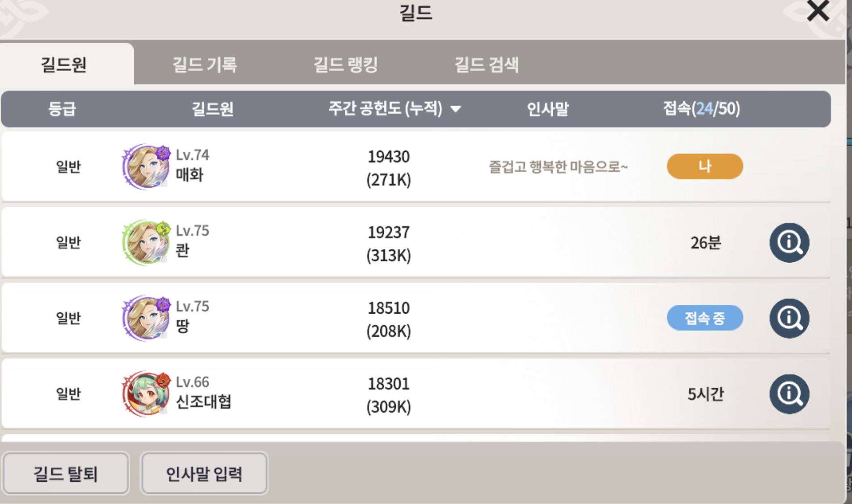Click 매화's character avatar
Image resolution: width=852 pixels, height=504 pixels.
click(147, 167)
